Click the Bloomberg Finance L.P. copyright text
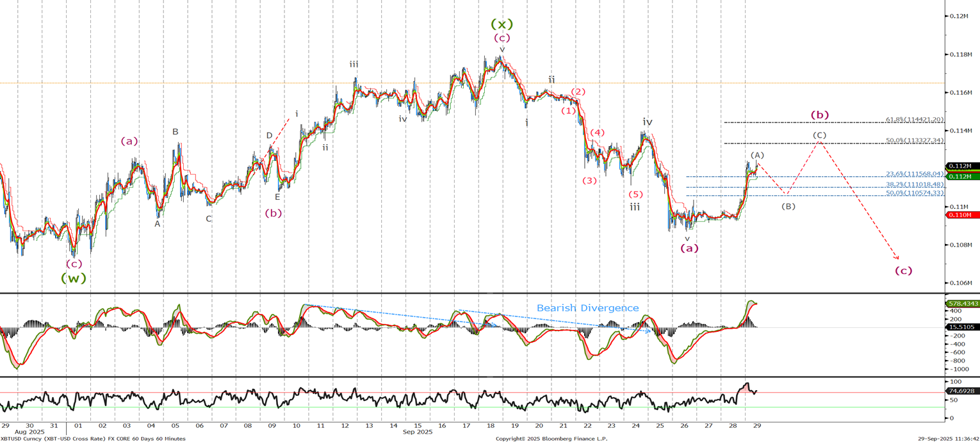This screenshot has height=442, width=980. tap(551, 439)
